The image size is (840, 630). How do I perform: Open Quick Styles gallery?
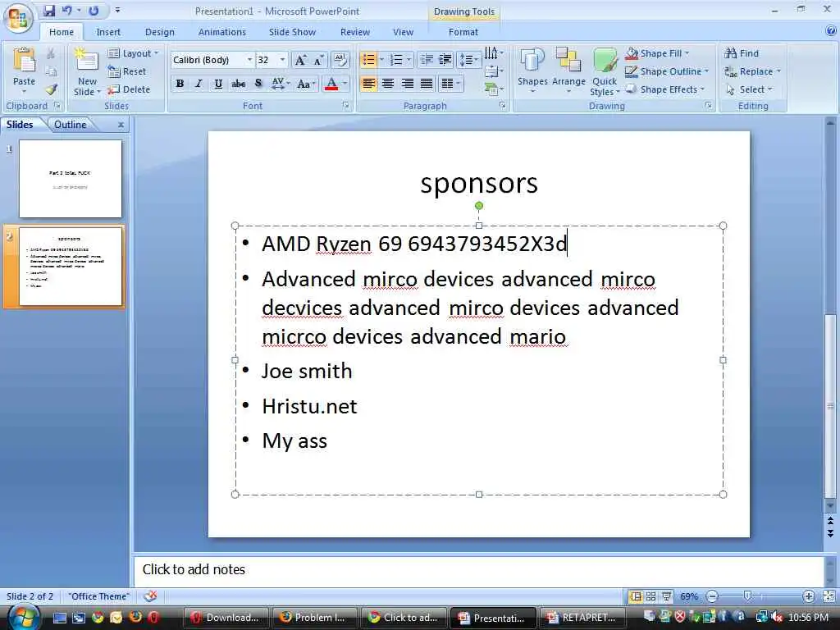(605, 72)
